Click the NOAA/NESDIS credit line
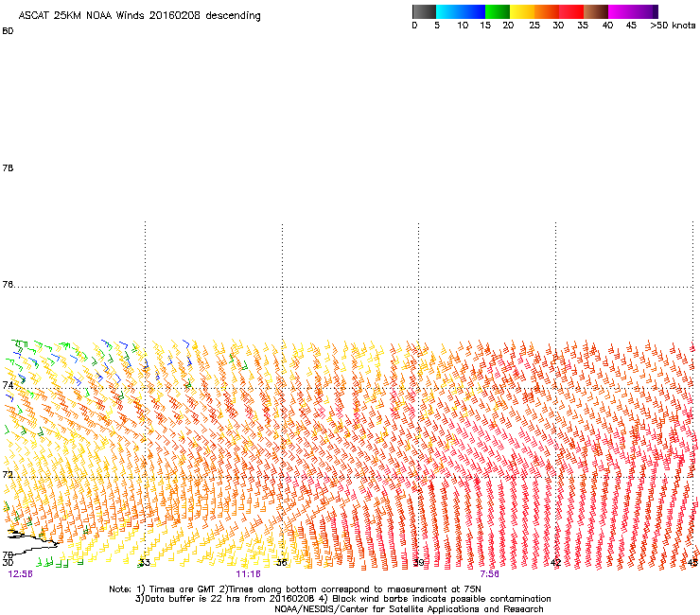This screenshot has width=700, height=615. 409,609
